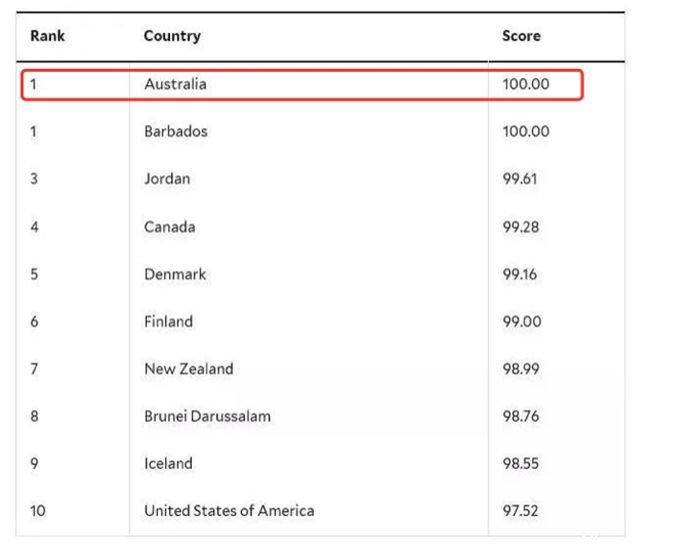Click Canada's score 99.28
This screenshot has width=692, height=554.
click(x=521, y=227)
